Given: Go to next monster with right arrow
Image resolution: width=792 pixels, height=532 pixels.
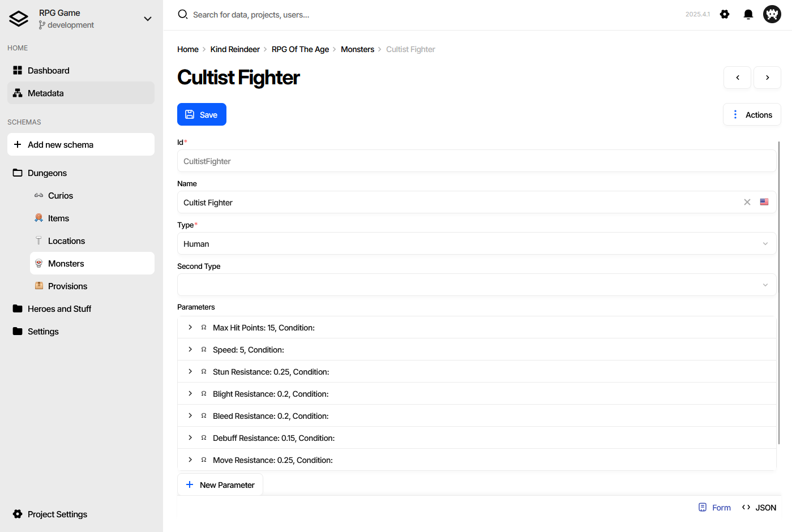Looking at the screenshot, I should (x=767, y=78).
